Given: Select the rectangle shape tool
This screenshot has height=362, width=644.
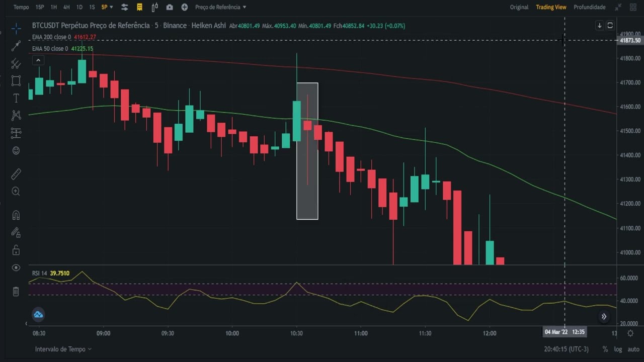Looking at the screenshot, I should (16, 80).
